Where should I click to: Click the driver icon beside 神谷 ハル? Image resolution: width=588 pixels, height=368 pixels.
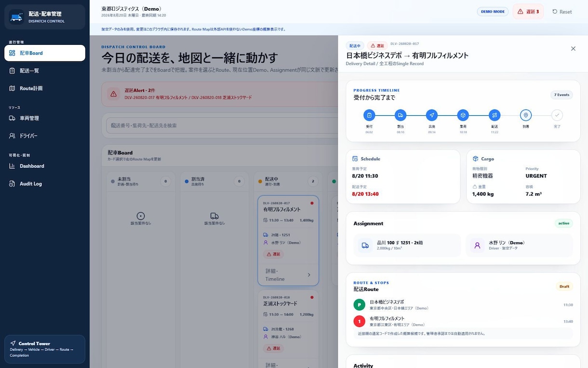click(266, 337)
